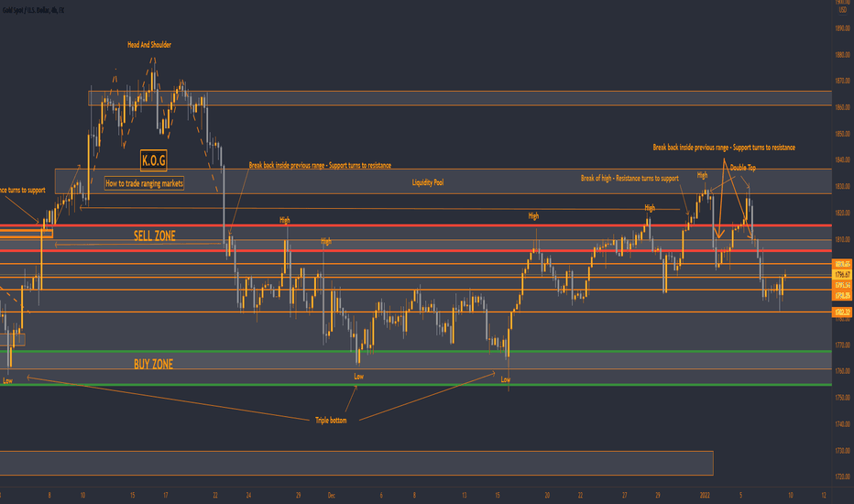Click the 2022 label on time axis
854x504 pixels.
[x=705, y=495]
